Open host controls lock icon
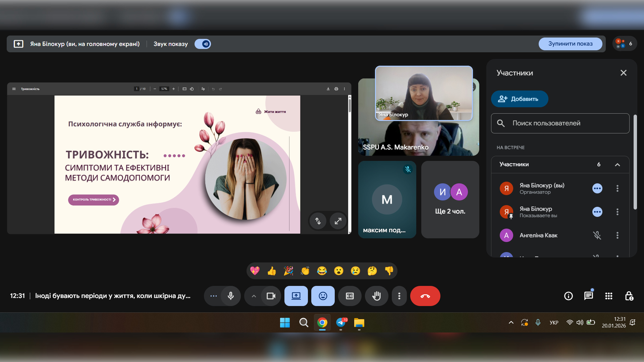Viewport: 644px width, 362px height. pyautogui.click(x=629, y=296)
